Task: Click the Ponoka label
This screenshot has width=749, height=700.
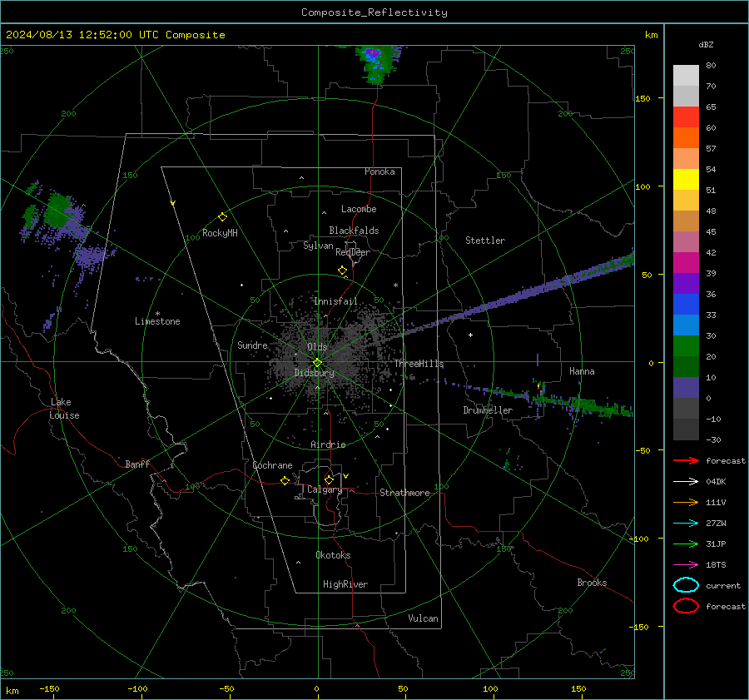Action: pyautogui.click(x=379, y=171)
